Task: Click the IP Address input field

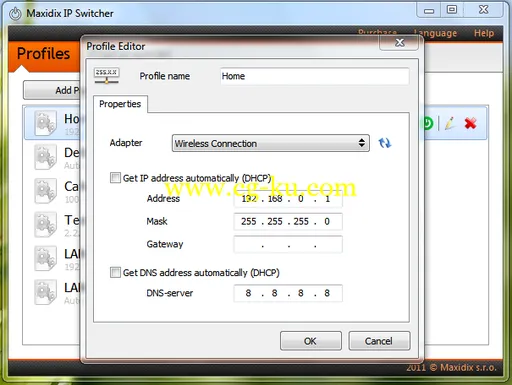Action: (x=288, y=199)
